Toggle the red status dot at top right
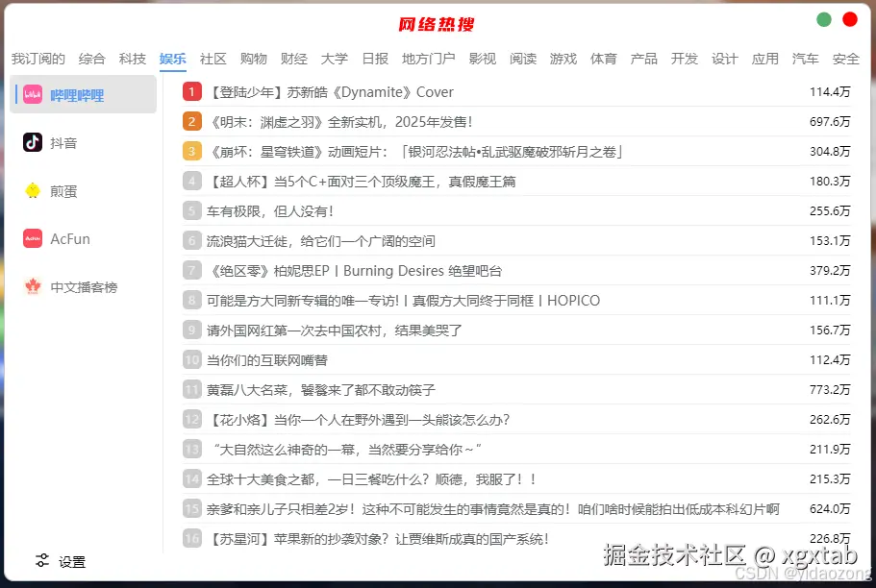The height and width of the screenshot is (588, 876). 850,18
